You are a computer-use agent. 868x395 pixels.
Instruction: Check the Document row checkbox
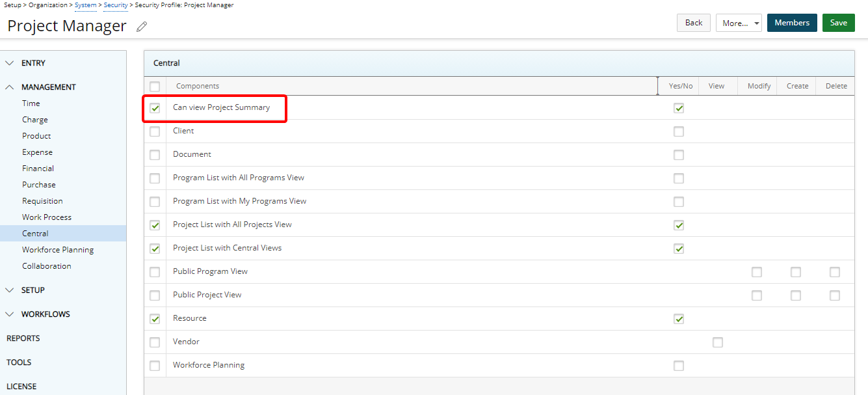pyautogui.click(x=155, y=155)
